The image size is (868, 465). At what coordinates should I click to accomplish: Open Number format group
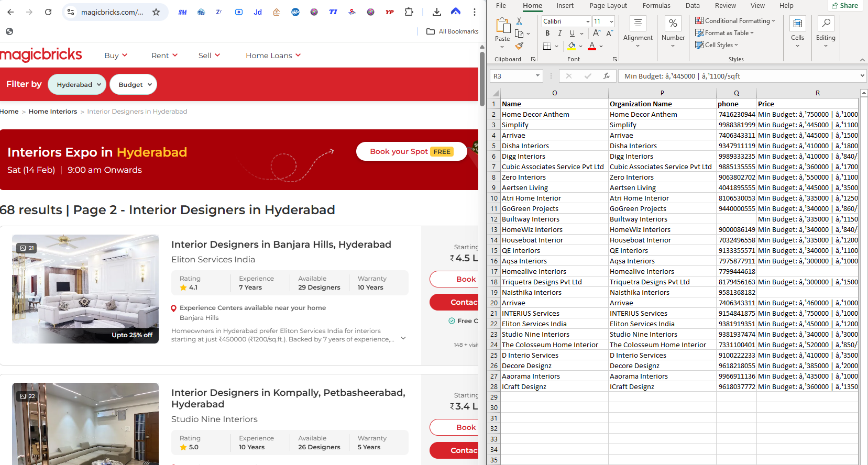point(673,32)
